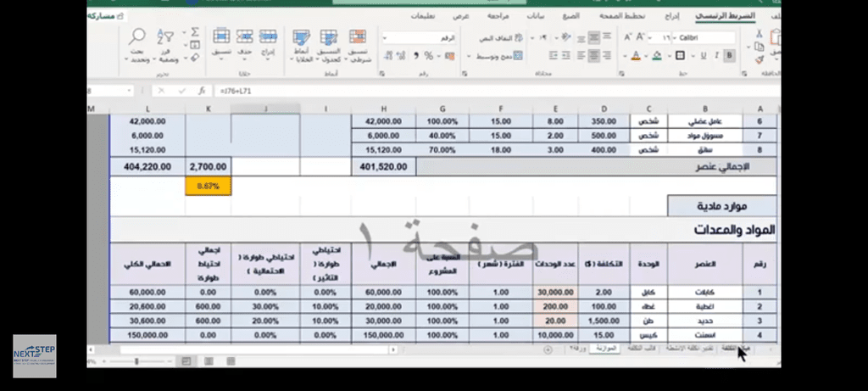The height and width of the screenshot is (391, 868).
Task: Select the قالب التكلفة sheet tab
Action: click(x=641, y=348)
